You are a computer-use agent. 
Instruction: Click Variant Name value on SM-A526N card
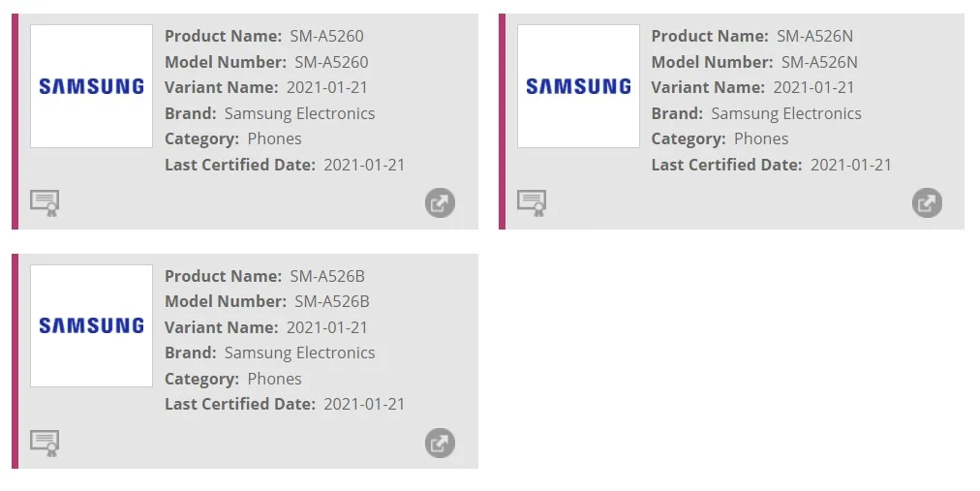(813, 87)
